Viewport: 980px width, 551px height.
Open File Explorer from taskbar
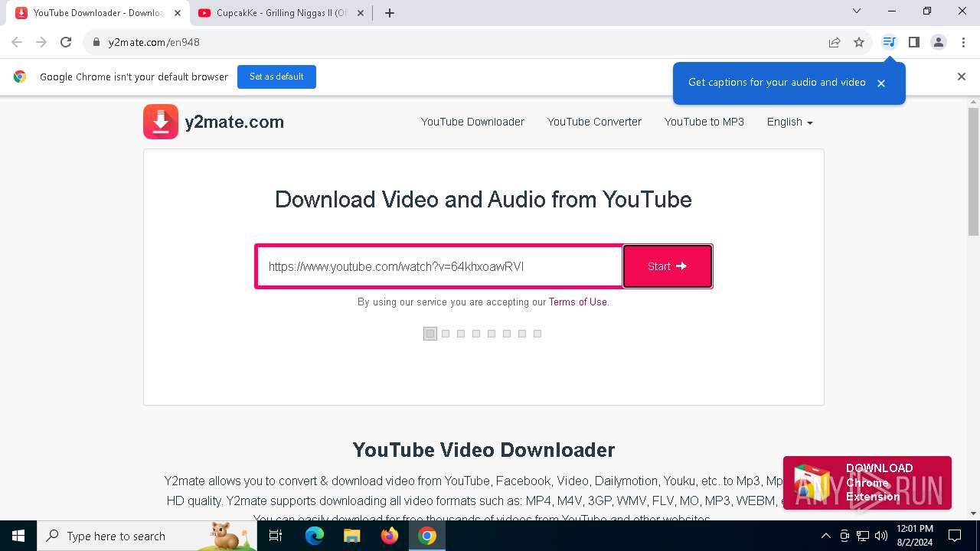pos(351,536)
